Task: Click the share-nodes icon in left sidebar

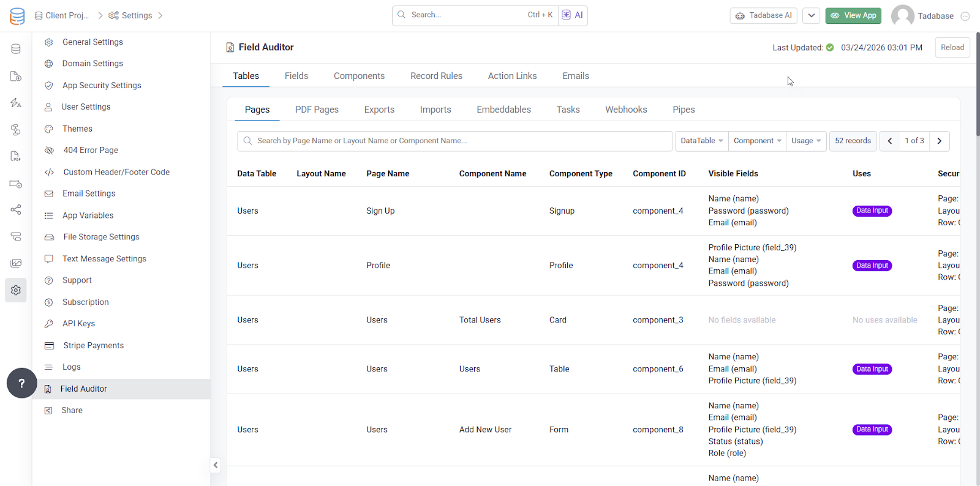Action: pyautogui.click(x=16, y=210)
